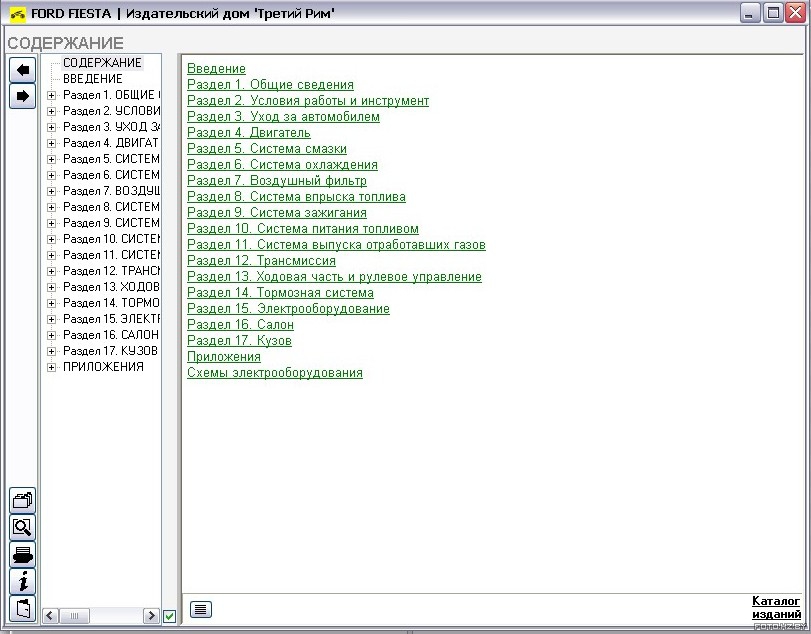Image resolution: width=811 pixels, height=634 pixels.
Task: Go back with the left arrow button
Action: tap(22, 70)
